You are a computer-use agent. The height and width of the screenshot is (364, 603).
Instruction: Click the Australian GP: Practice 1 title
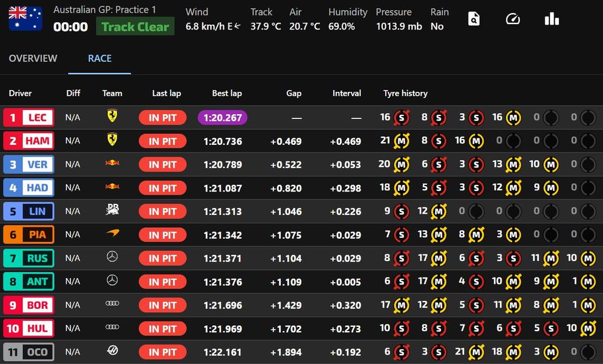tap(105, 9)
